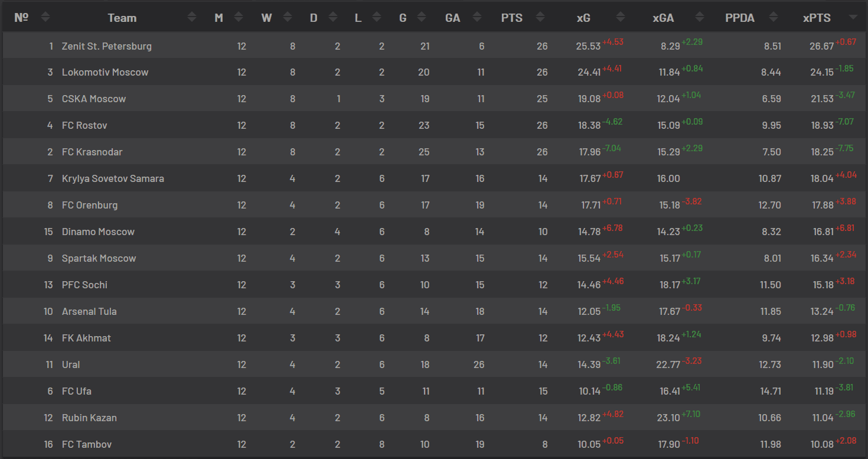The height and width of the screenshot is (459, 868).
Task: Click sort arrows next to Team header
Action: pyautogui.click(x=192, y=18)
